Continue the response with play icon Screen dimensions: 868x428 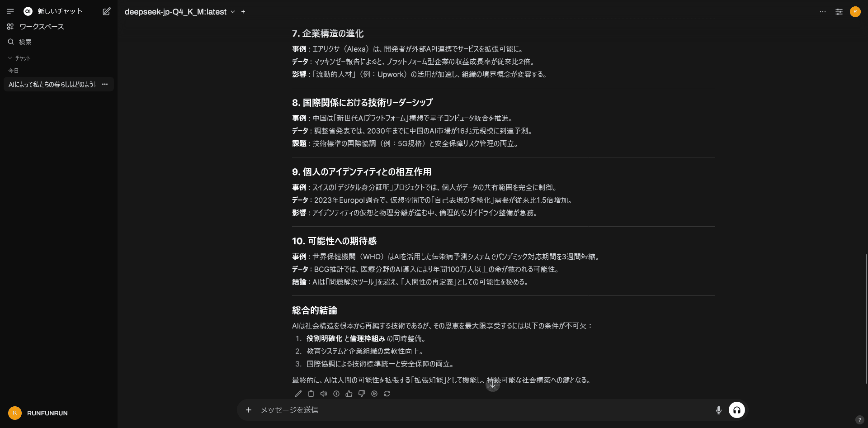tap(374, 394)
